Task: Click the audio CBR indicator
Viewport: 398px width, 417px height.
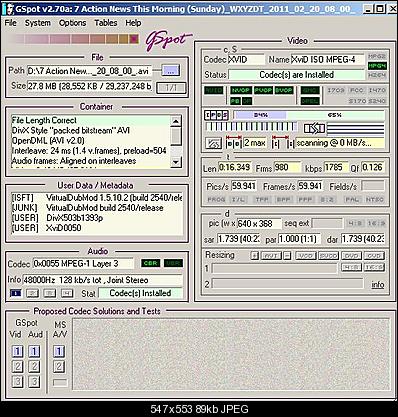Action: click(x=150, y=263)
